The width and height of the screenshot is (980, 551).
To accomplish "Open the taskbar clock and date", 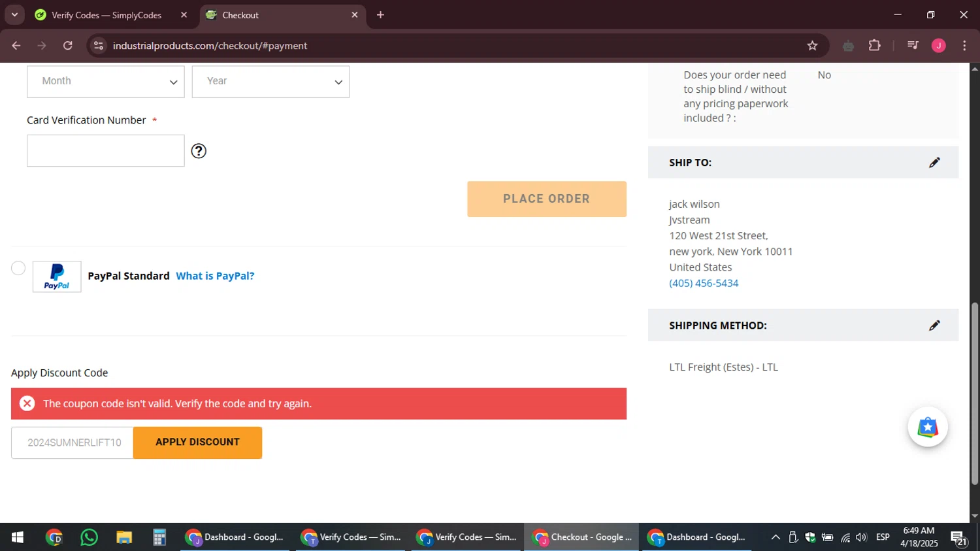I will pyautogui.click(x=919, y=537).
